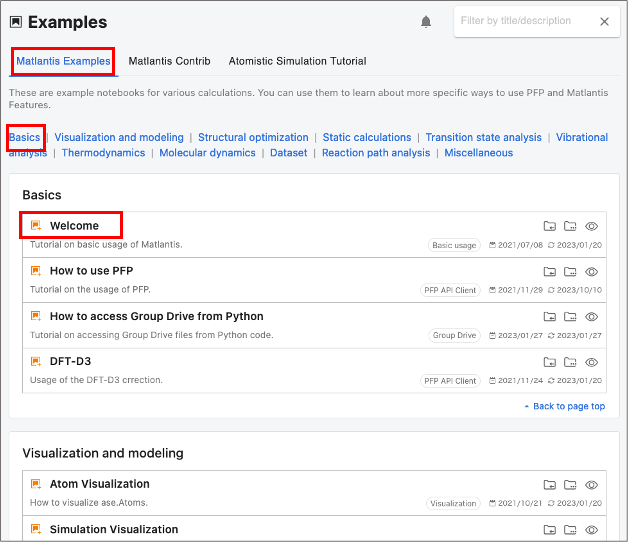This screenshot has width=628, height=542.
Task: Click the folder-with-arrow icon for DFT-D3
Action: point(550,362)
